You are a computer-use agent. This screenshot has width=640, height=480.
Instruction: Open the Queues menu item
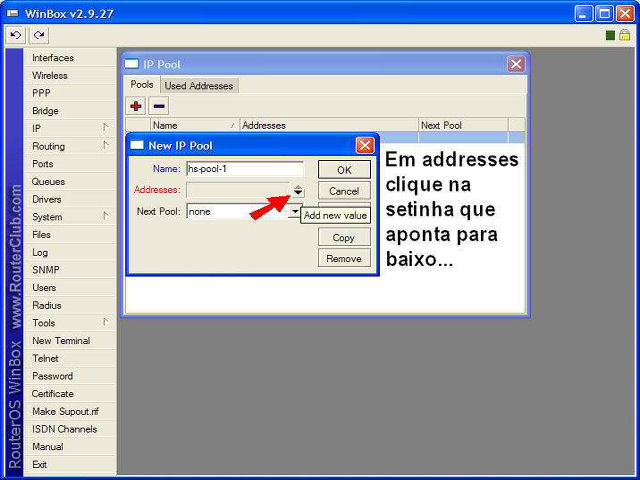coord(70,182)
